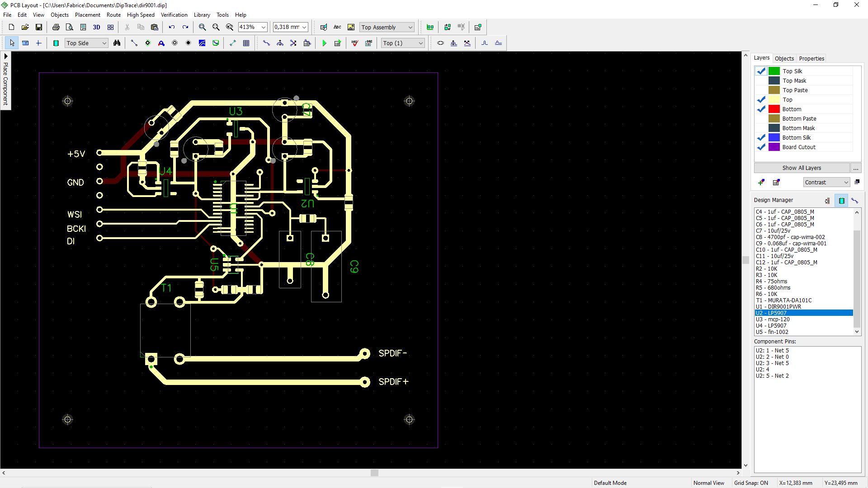Select R4 - 75ohms in component list
The width and height of the screenshot is (868, 488).
pos(804,281)
